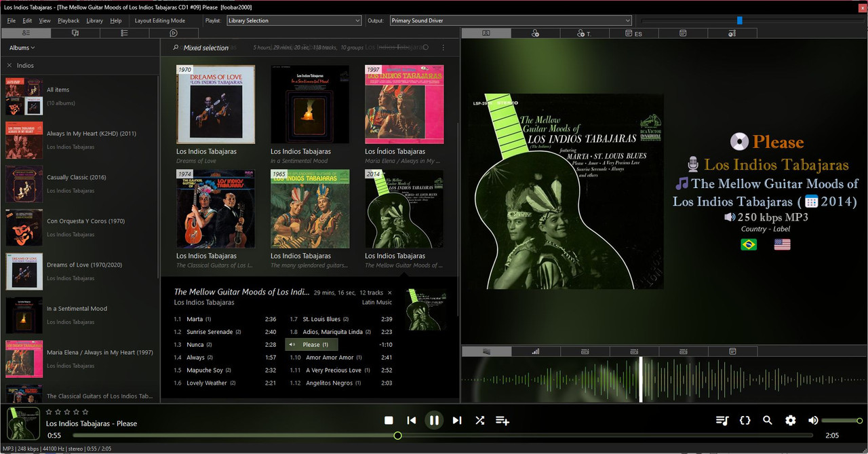Screen dimensions: 868x454
Task: Select the sixth right panel tab icon
Action: (732, 33)
